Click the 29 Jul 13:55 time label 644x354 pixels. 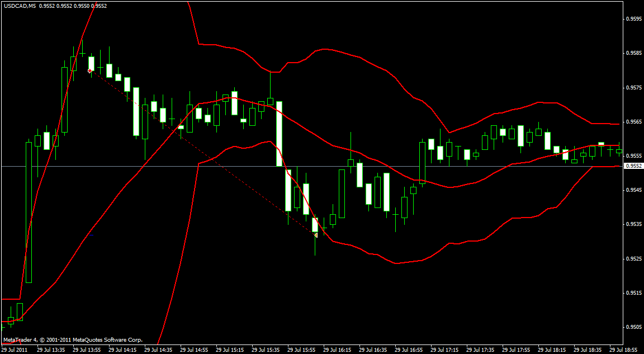pos(87,350)
